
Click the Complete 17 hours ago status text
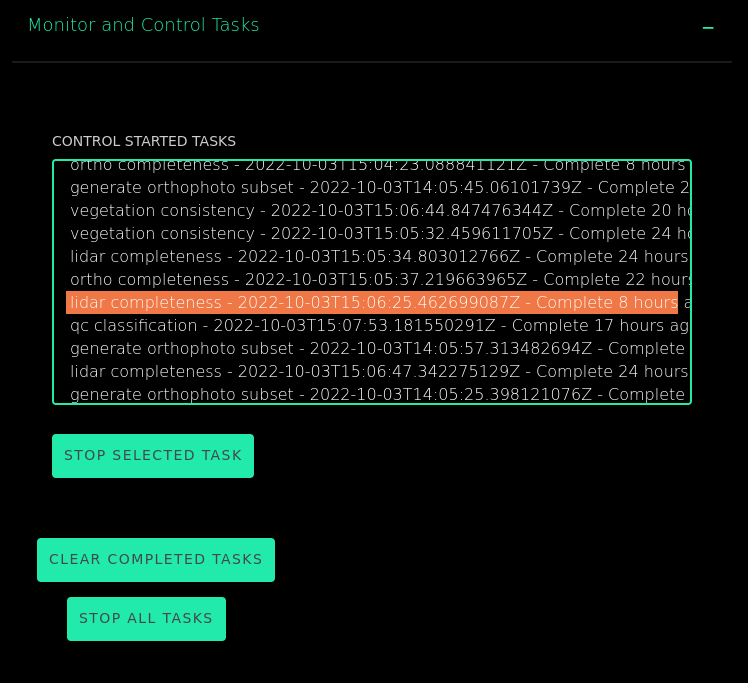pyautogui.click(x=599, y=326)
